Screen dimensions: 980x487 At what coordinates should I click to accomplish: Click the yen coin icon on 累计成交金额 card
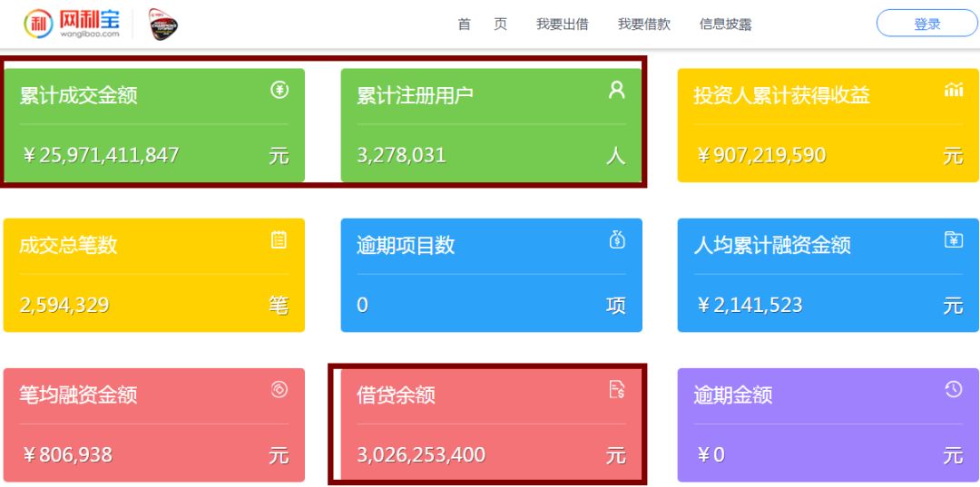279,90
